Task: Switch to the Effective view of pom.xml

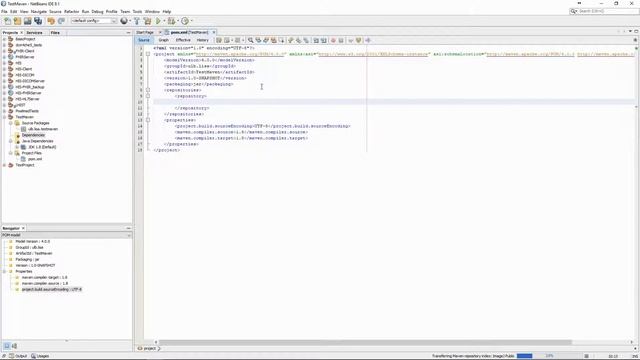Action: coord(183,40)
